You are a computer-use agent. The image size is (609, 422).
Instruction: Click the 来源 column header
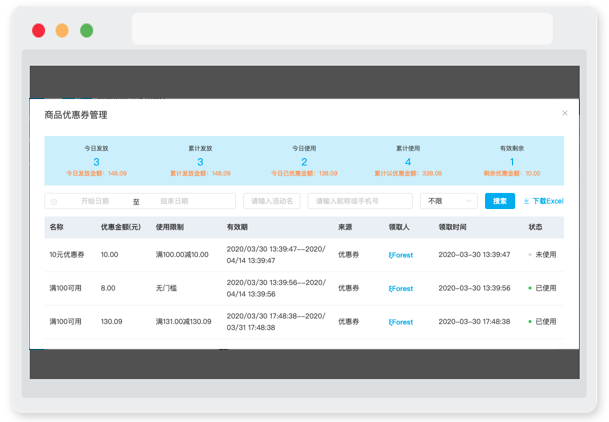point(345,227)
